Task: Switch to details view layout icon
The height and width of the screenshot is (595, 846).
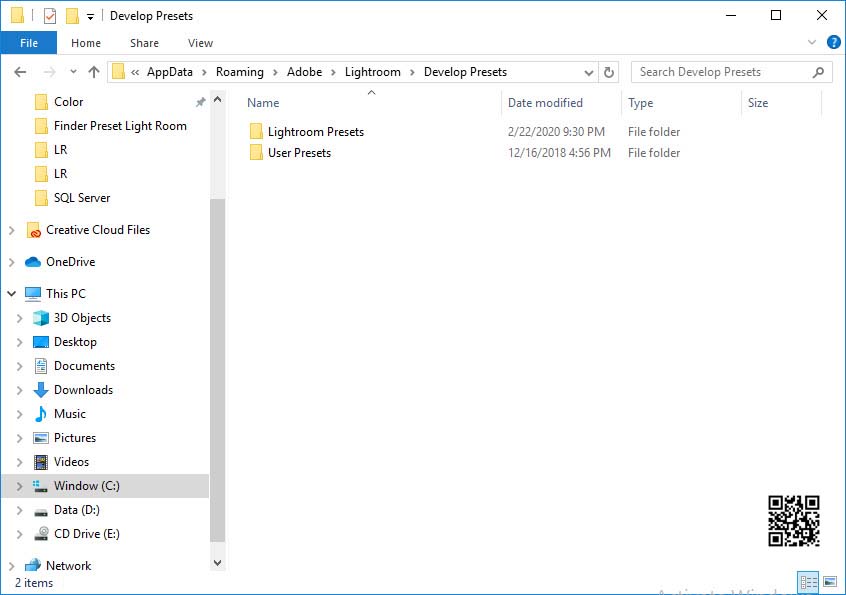Action: (x=807, y=581)
